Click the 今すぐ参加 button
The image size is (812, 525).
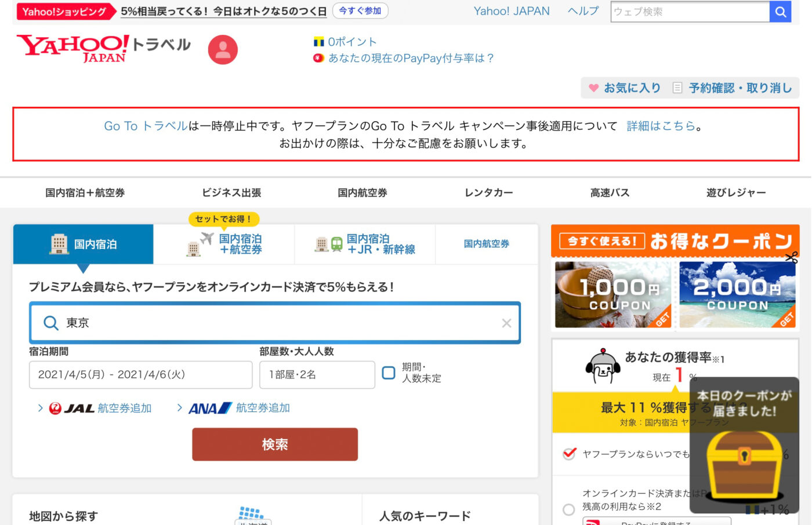point(360,11)
